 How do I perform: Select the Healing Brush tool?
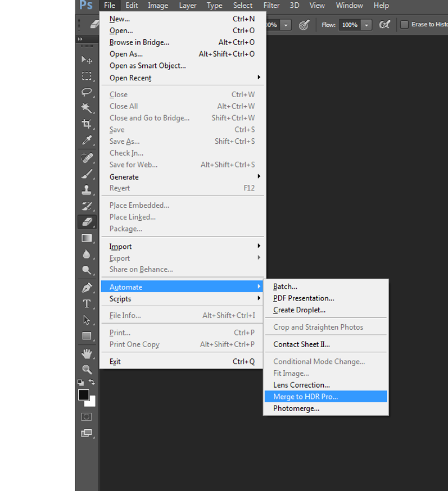click(x=87, y=158)
